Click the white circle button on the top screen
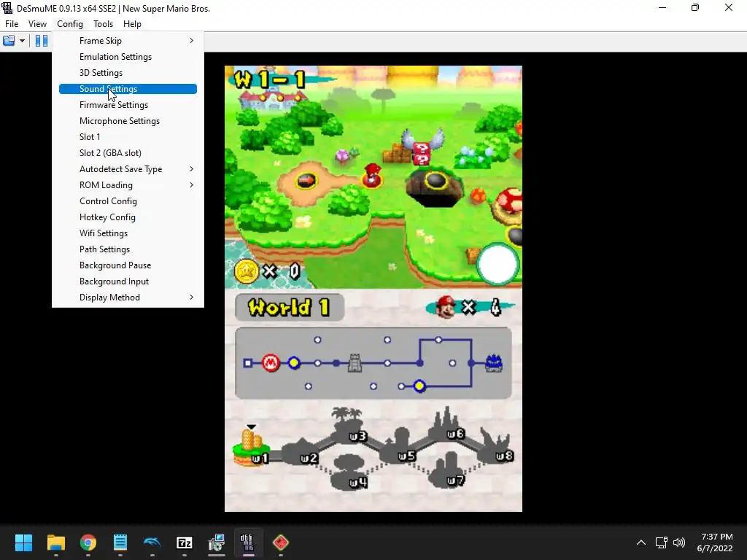This screenshot has width=747, height=560. click(498, 264)
